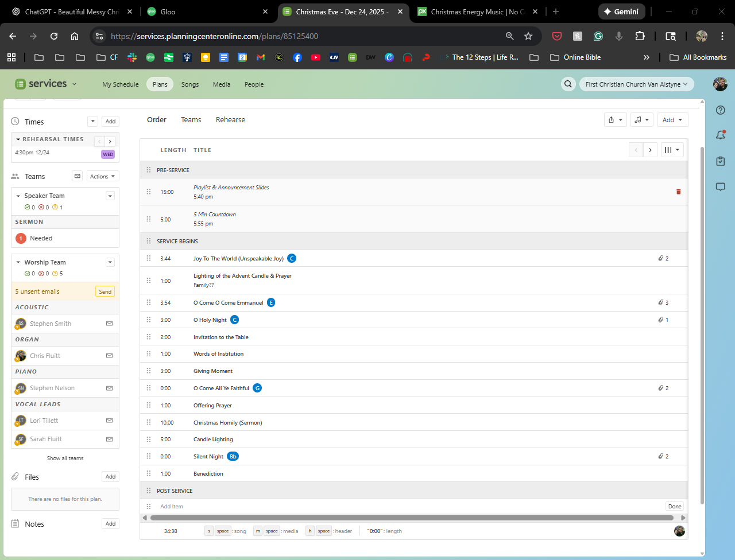Viewport: 735px width, 560px height.
Task: Open the Teams Actions dropdown
Action: point(103,176)
